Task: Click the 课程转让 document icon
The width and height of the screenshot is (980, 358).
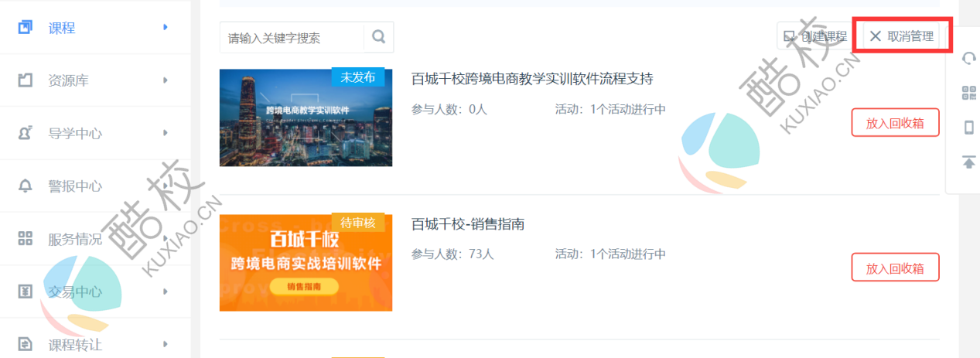Action: point(26,344)
